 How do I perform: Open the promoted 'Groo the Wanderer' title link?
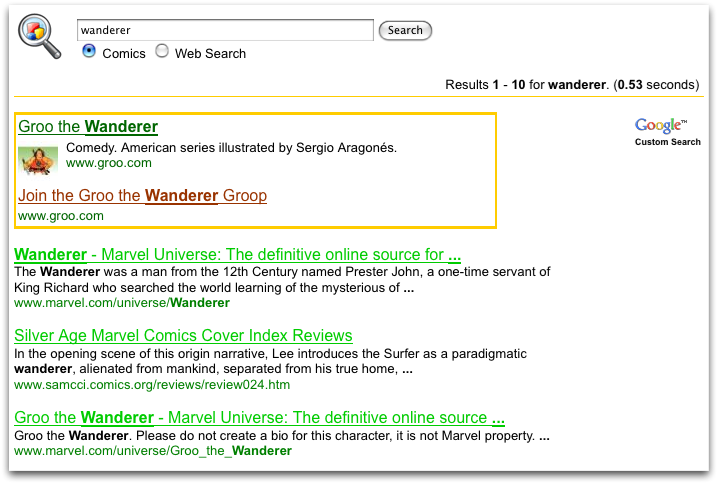[x=88, y=127]
